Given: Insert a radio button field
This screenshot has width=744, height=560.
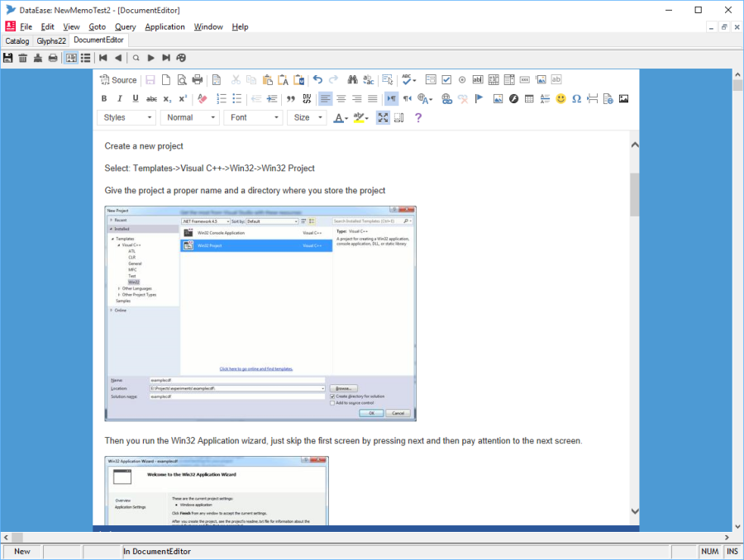Looking at the screenshot, I should pyautogui.click(x=462, y=79).
